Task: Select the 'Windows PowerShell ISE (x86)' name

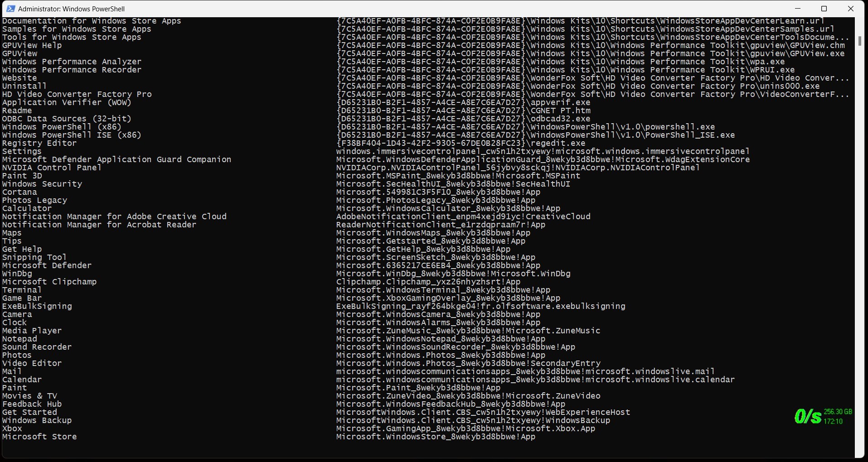Action: coord(72,135)
